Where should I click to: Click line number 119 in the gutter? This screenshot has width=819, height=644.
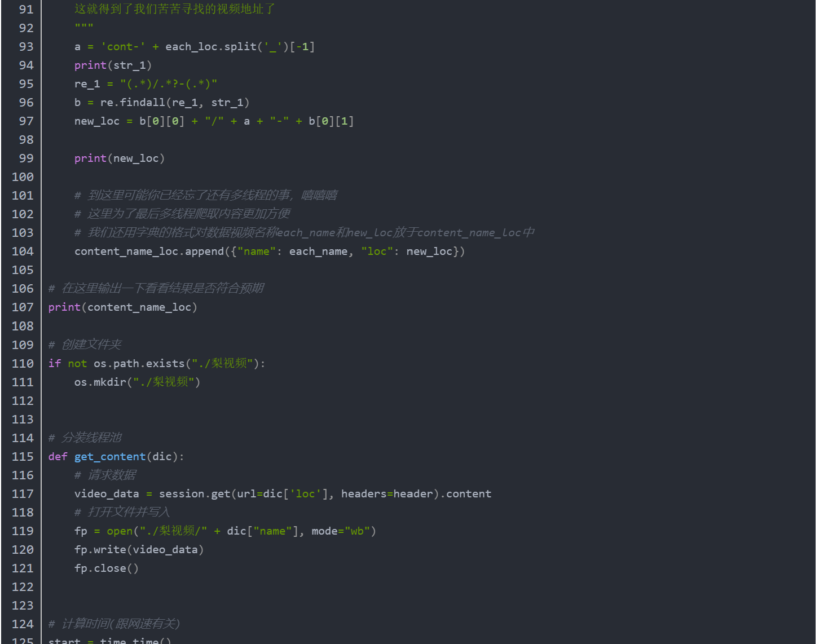tap(23, 531)
